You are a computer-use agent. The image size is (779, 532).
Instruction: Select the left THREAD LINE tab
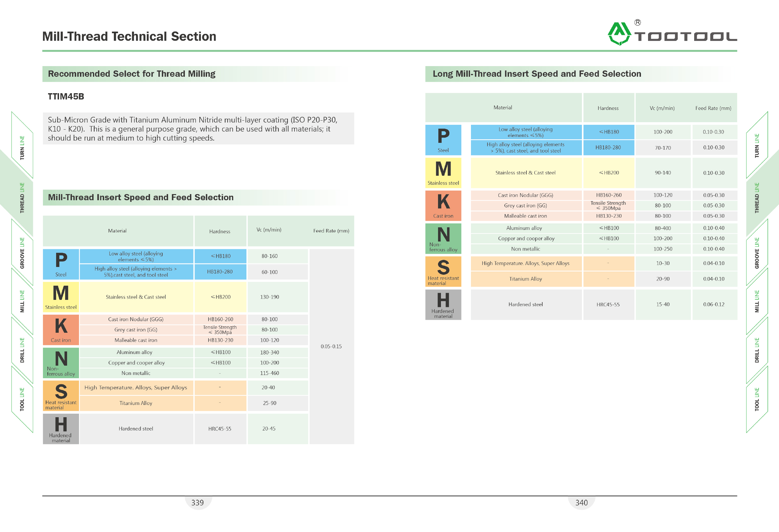[22, 198]
